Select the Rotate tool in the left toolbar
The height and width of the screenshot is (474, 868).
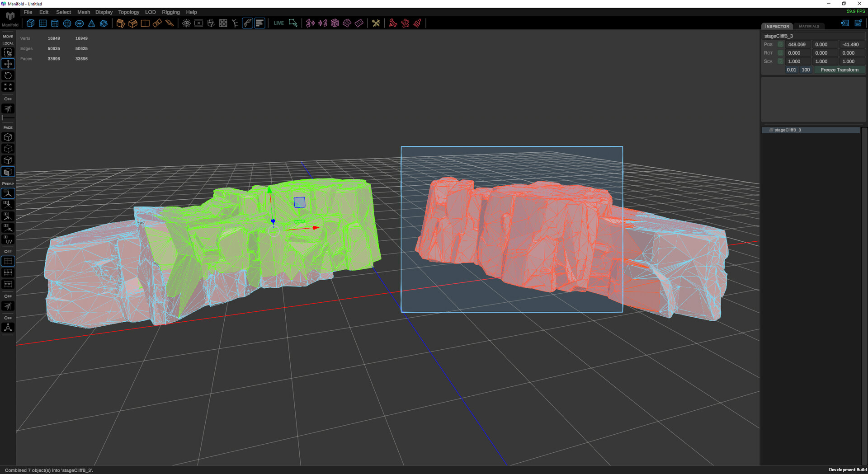click(8, 75)
